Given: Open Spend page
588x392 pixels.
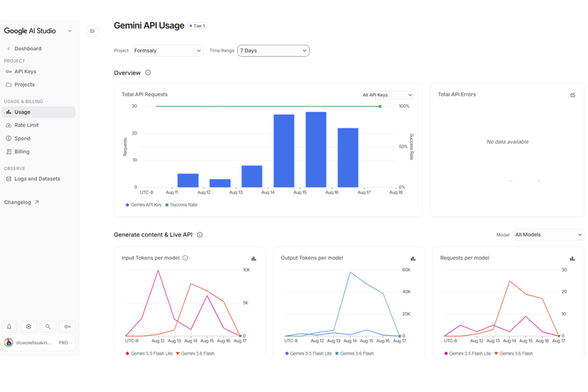Looking at the screenshot, I should coord(22,139).
